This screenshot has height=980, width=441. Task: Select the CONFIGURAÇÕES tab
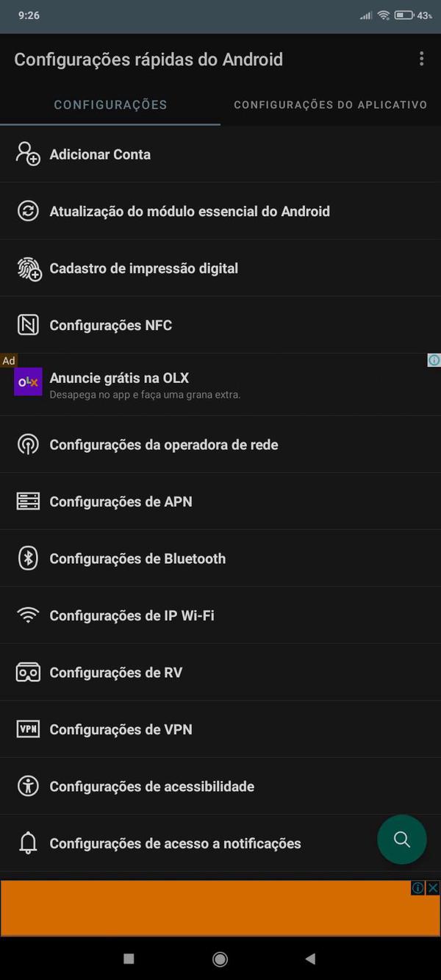(110, 104)
